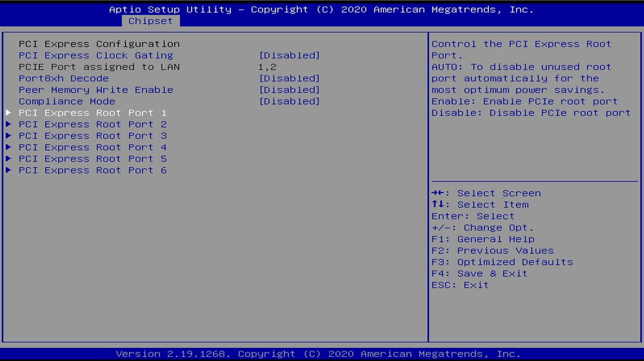Select PCI Express Clock Gating option
Screen dimensions: 644x361
pos(96,55)
